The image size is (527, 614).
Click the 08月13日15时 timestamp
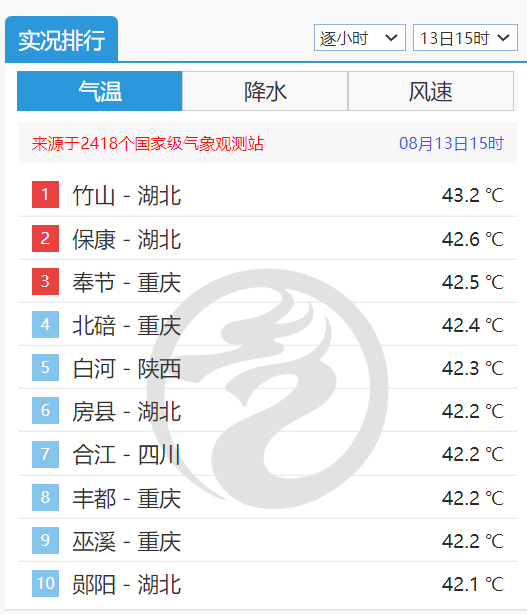[451, 143]
